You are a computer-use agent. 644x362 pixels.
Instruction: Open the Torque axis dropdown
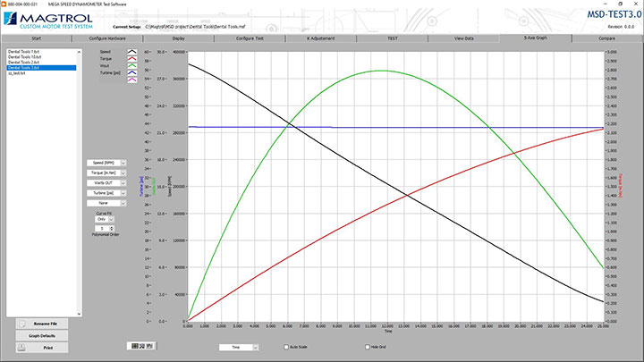[x=108, y=173]
